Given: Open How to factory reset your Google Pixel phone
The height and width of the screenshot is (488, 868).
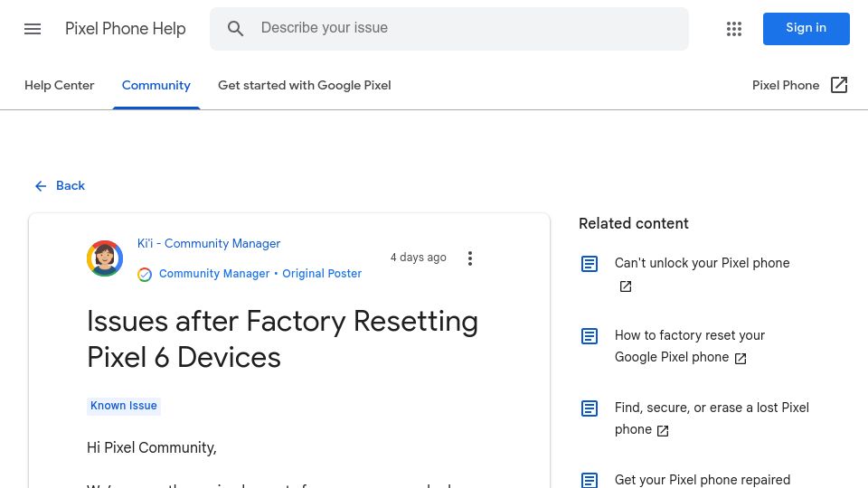Looking at the screenshot, I should 690,346.
